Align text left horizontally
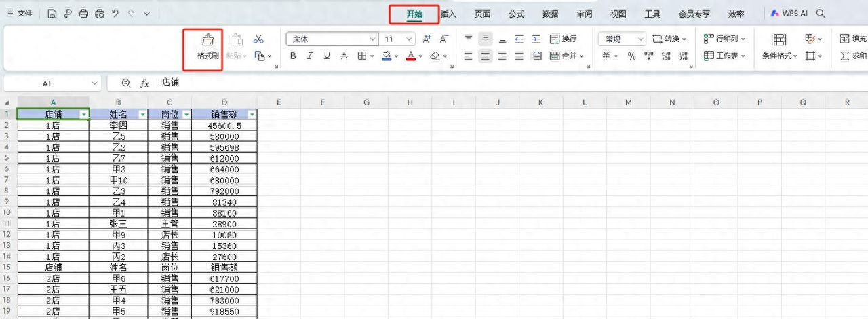The width and height of the screenshot is (868, 319). point(468,56)
